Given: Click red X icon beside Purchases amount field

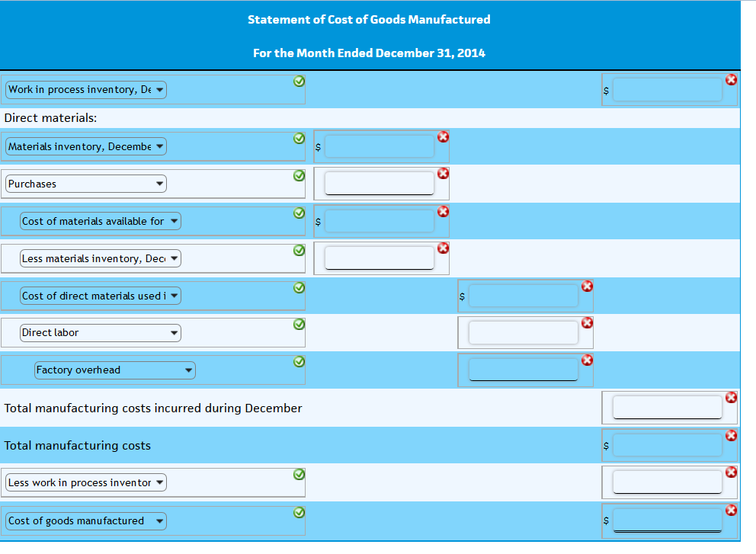Looking at the screenshot, I should (x=443, y=174).
